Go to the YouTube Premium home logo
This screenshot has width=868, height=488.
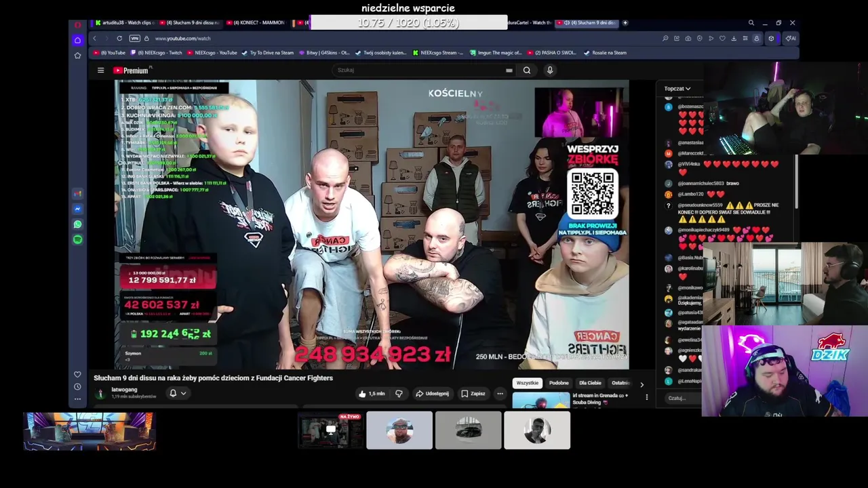click(x=132, y=70)
